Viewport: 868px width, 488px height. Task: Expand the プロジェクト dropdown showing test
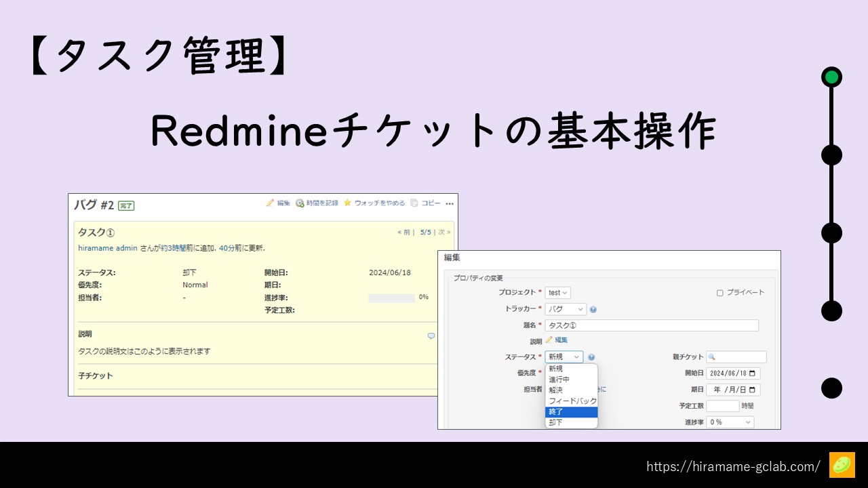pyautogui.click(x=557, y=293)
